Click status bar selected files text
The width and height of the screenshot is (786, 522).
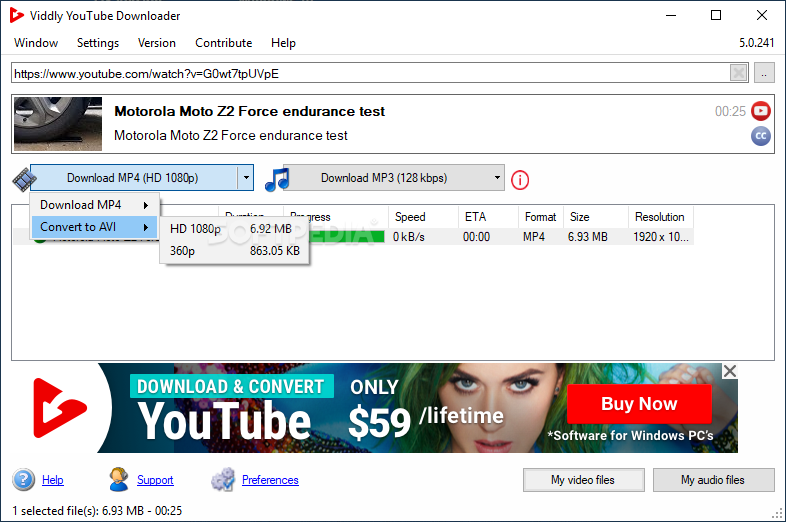point(97,511)
